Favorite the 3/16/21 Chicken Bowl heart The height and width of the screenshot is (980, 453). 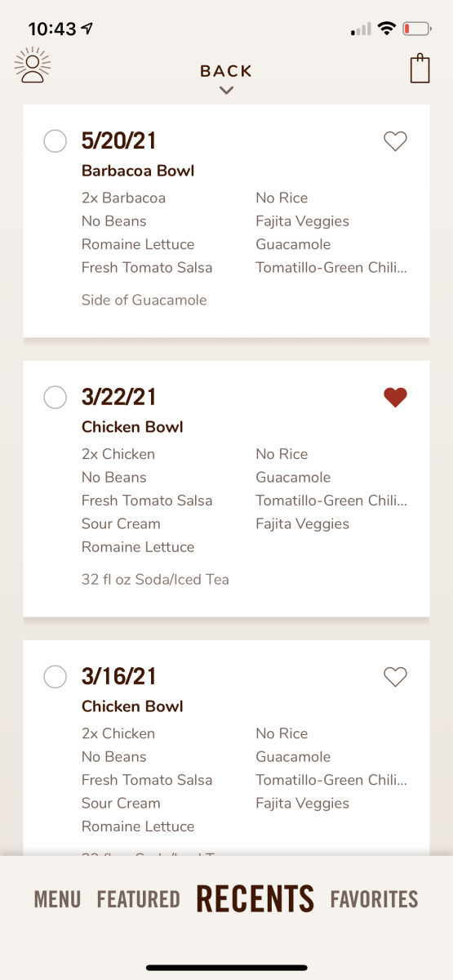click(395, 677)
